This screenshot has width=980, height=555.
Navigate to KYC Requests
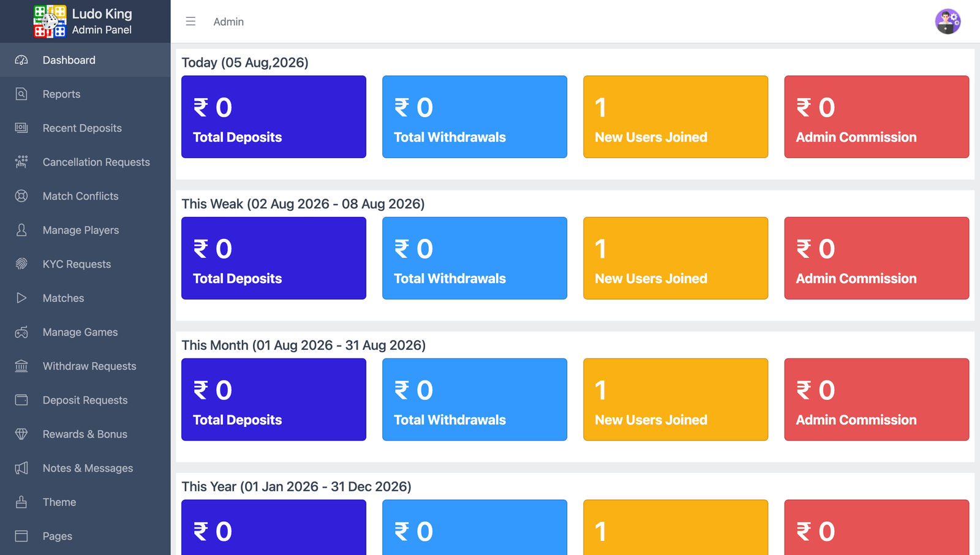click(x=85, y=264)
